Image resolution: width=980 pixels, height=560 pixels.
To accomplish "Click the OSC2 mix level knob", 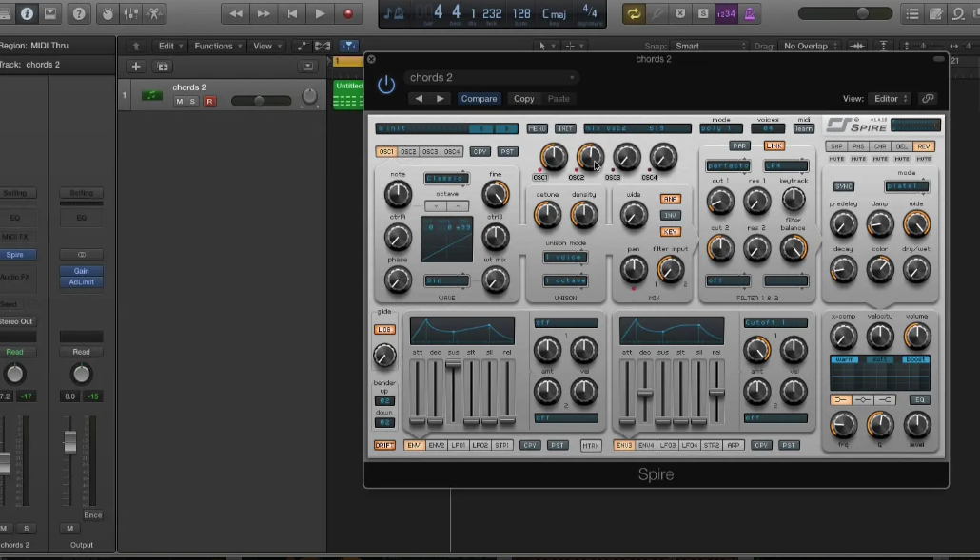I will click(589, 157).
